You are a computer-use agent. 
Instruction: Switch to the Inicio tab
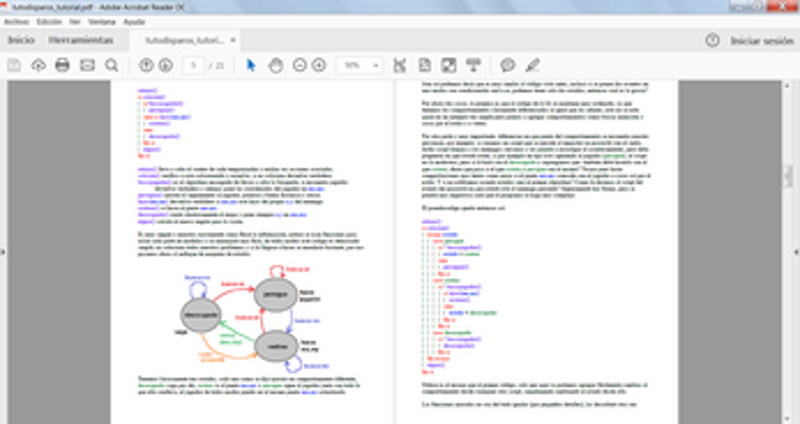21,40
